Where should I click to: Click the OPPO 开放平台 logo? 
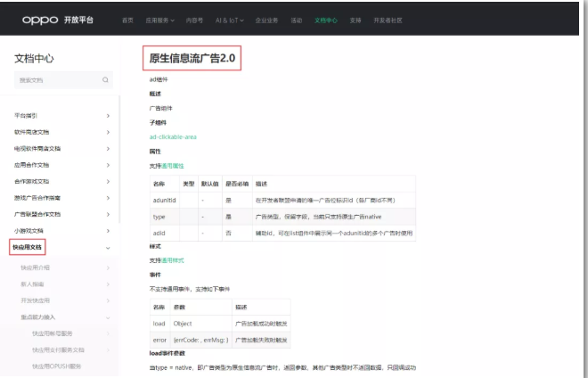[58, 20]
